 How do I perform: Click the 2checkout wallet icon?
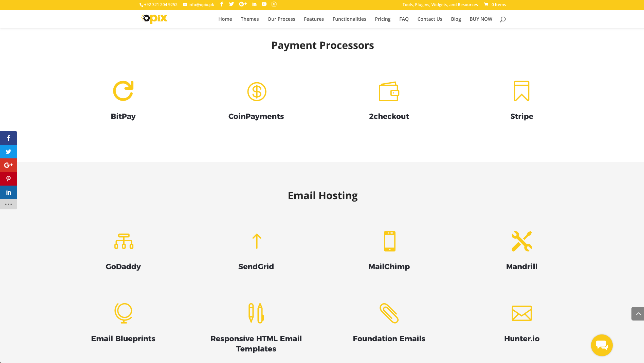coord(389,91)
